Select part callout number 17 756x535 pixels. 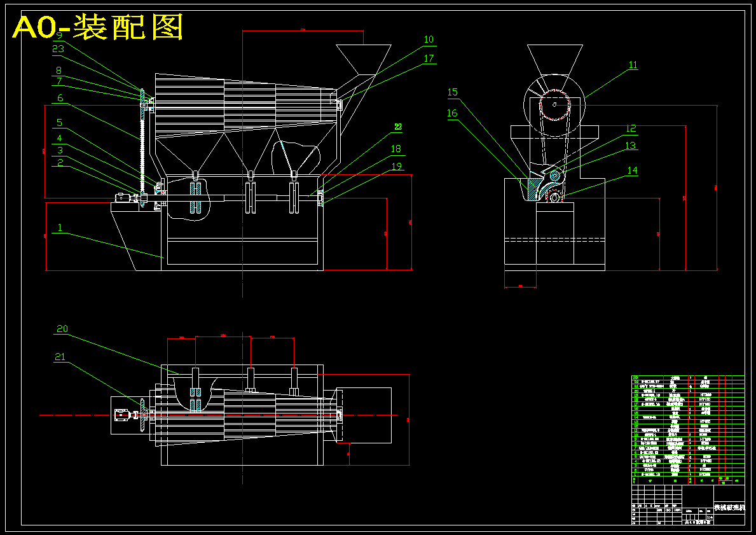[429, 59]
